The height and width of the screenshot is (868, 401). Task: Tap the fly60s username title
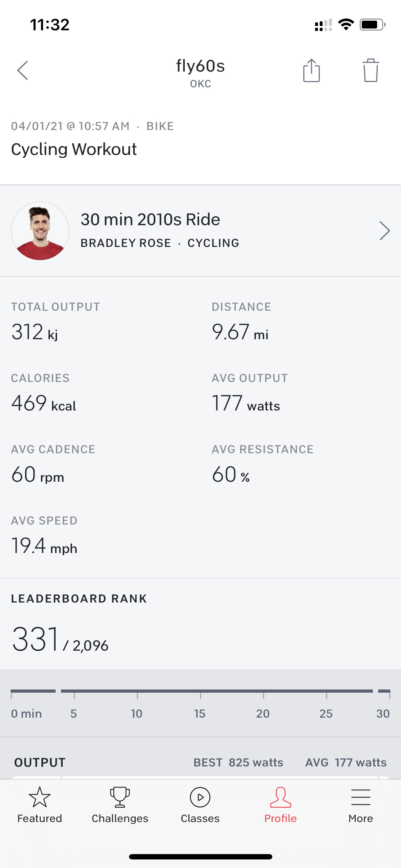point(200,66)
